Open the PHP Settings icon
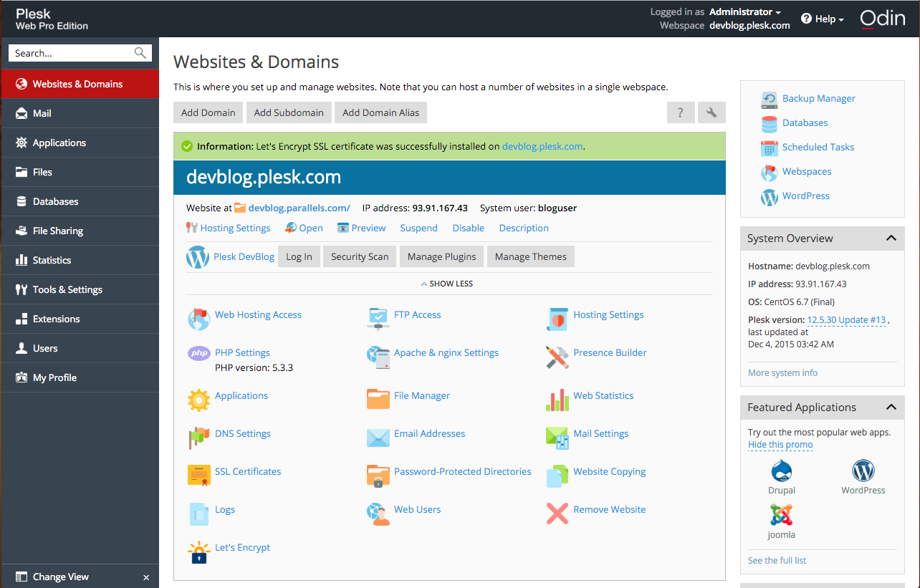Screen dimensions: 920x588 point(198,353)
